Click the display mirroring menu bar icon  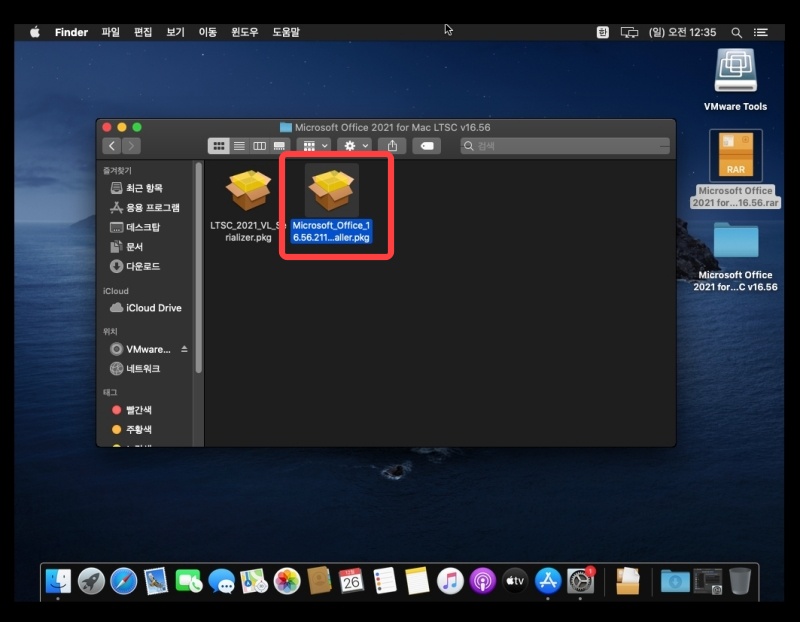(629, 32)
